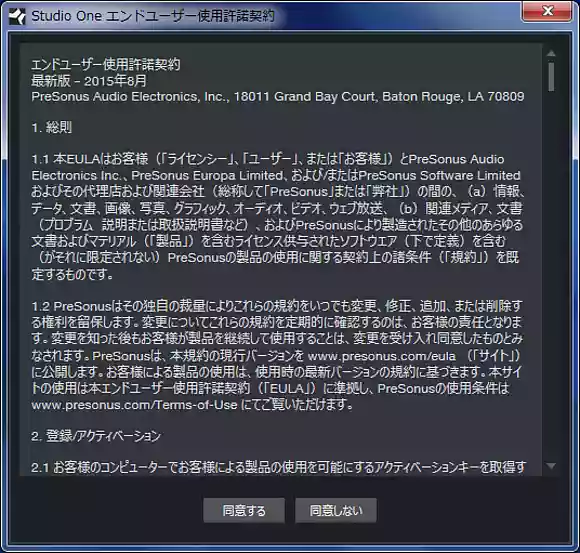Click the paragraph starting 1.2 PreSonus

pyautogui.click(x=277, y=355)
